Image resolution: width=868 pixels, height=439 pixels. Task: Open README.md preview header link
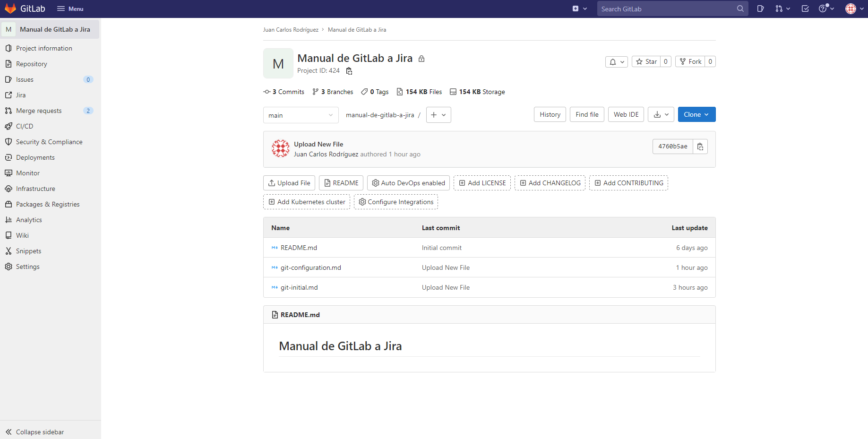[x=300, y=315]
